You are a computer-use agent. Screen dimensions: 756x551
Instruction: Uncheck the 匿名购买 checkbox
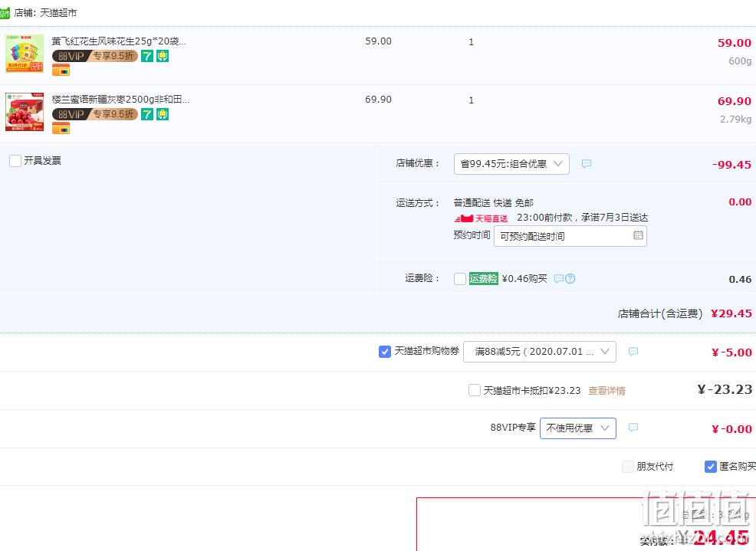click(711, 466)
